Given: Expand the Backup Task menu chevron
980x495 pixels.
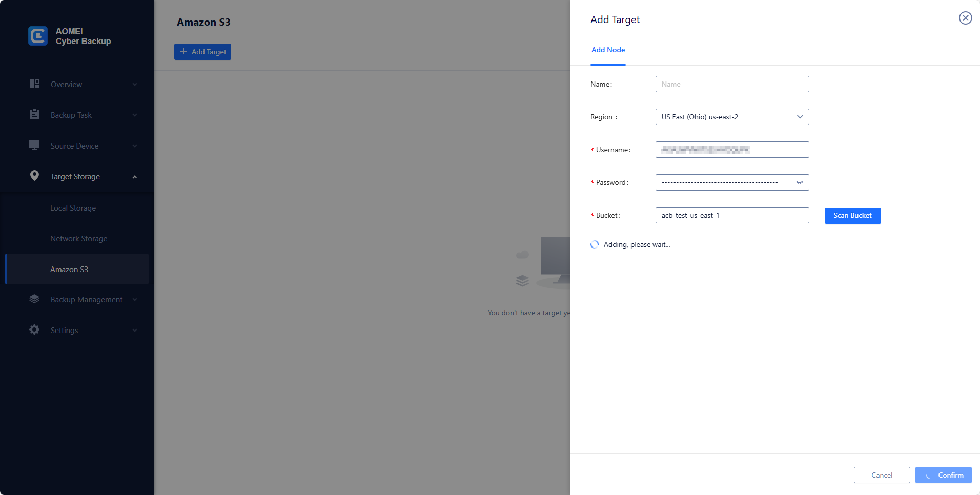Looking at the screenshot, I should click(135, 115).
